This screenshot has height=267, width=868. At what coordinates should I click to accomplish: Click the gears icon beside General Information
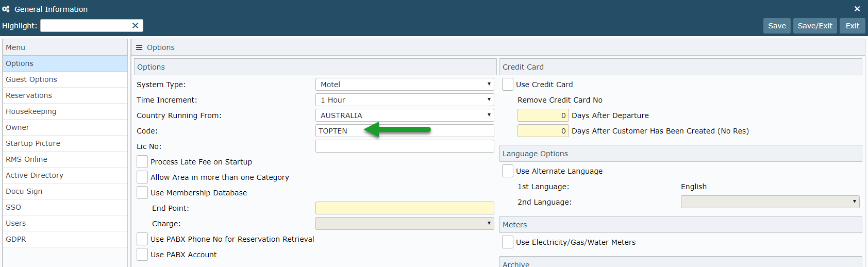(6, 9)
